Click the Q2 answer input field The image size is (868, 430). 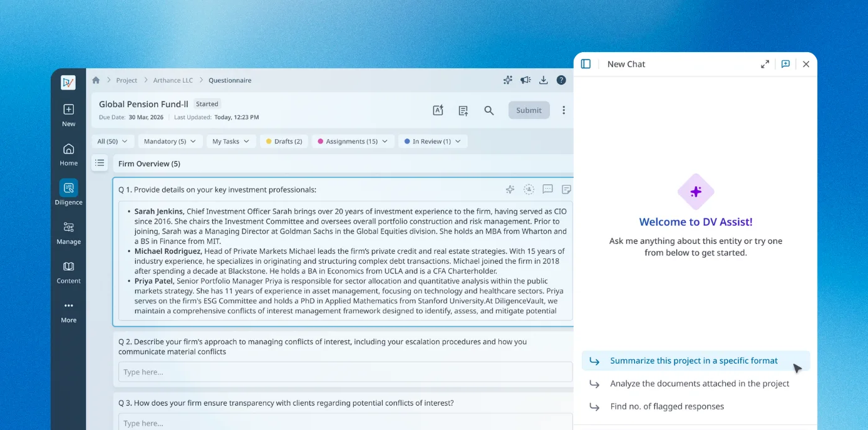coord(345,372)
